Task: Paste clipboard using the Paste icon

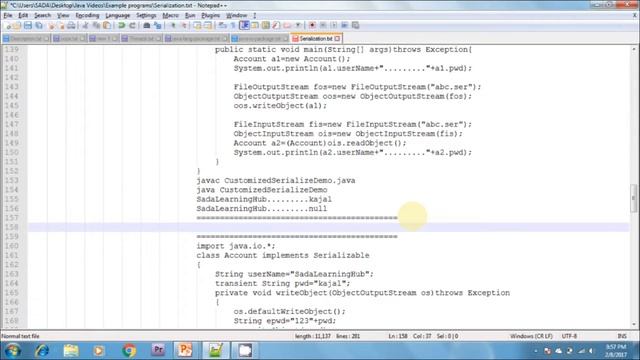Action: point(107,26)
